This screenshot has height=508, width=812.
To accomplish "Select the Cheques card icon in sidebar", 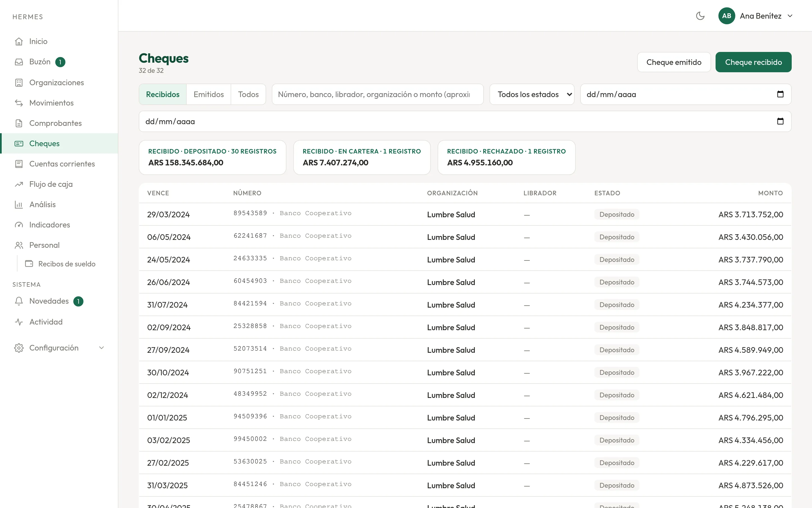I will (x=19, y=143).
